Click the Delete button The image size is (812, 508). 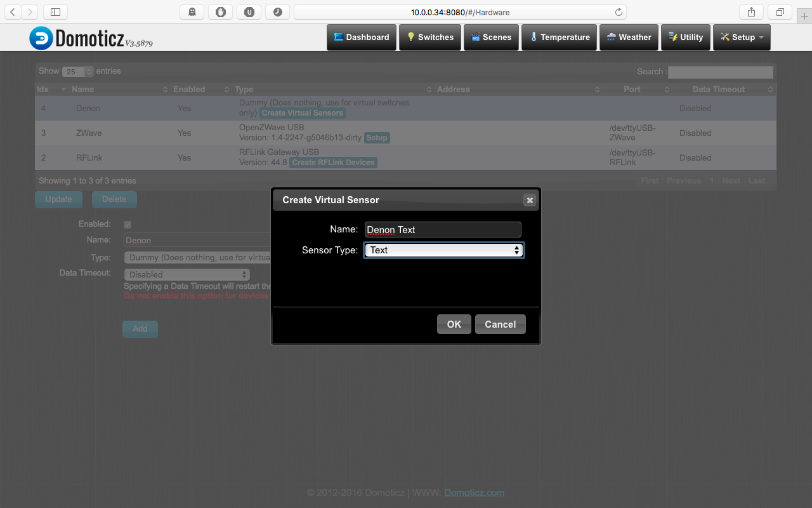tap(114, 199)
